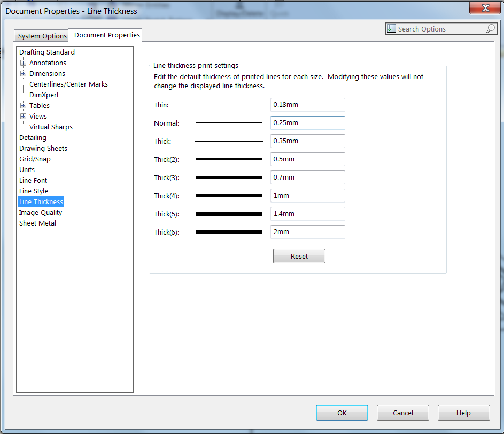Select the Line Font settings page
Viewport: 504px width, 434px height.
(33, 180)
